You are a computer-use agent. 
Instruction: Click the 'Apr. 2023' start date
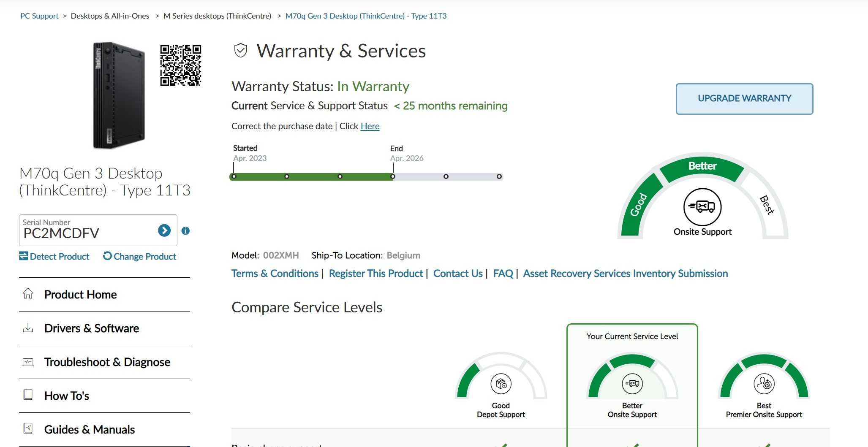tap(250, 158)
